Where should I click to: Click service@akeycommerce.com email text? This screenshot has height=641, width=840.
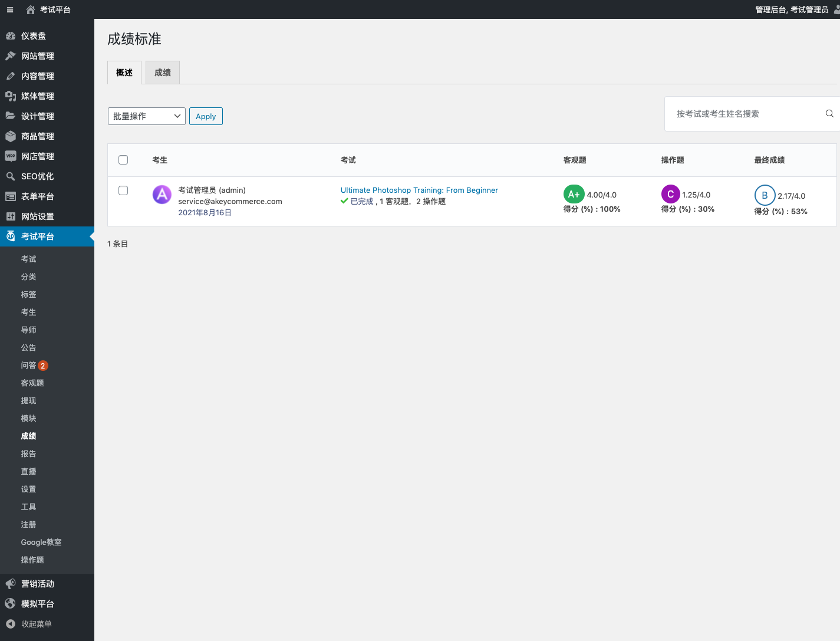click(230, 201)
